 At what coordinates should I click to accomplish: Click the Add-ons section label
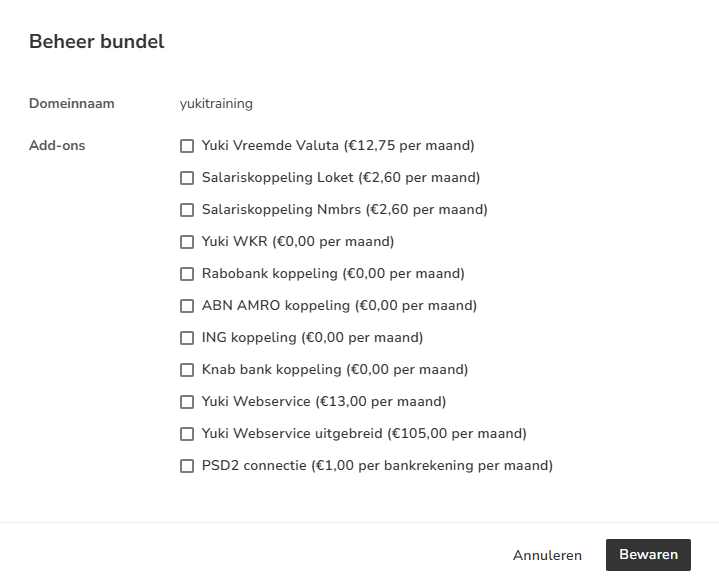pos(57,146)
